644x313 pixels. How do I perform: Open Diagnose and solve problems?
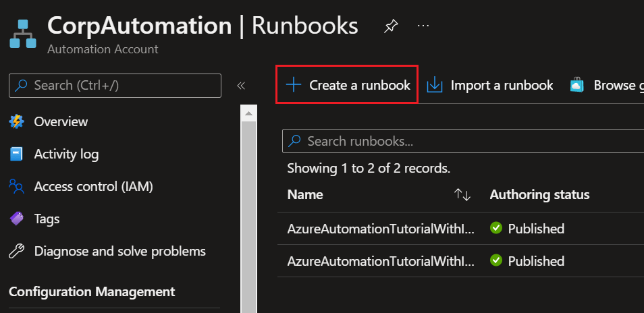(x=119, y=251)
